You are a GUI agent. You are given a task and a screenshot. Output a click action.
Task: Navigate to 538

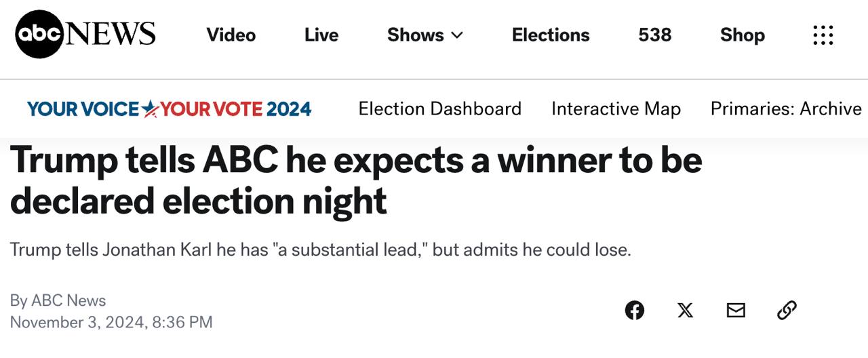coord(654,35)
